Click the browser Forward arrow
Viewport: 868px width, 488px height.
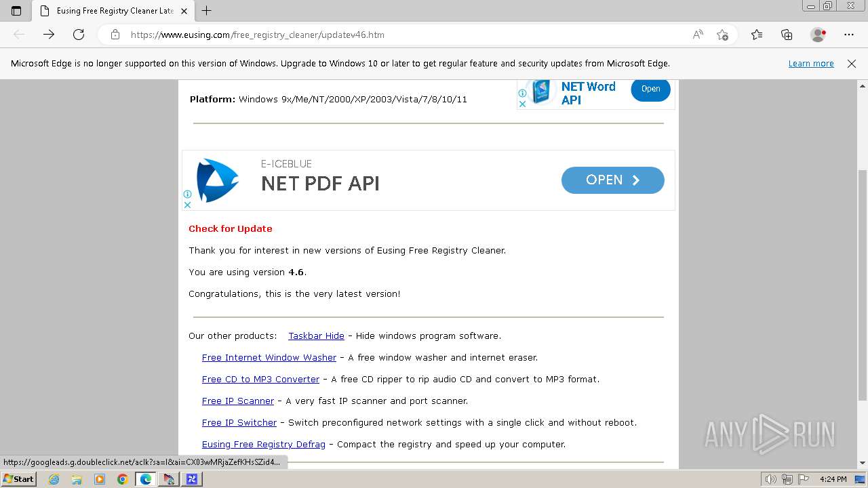[x=49, y=35]
